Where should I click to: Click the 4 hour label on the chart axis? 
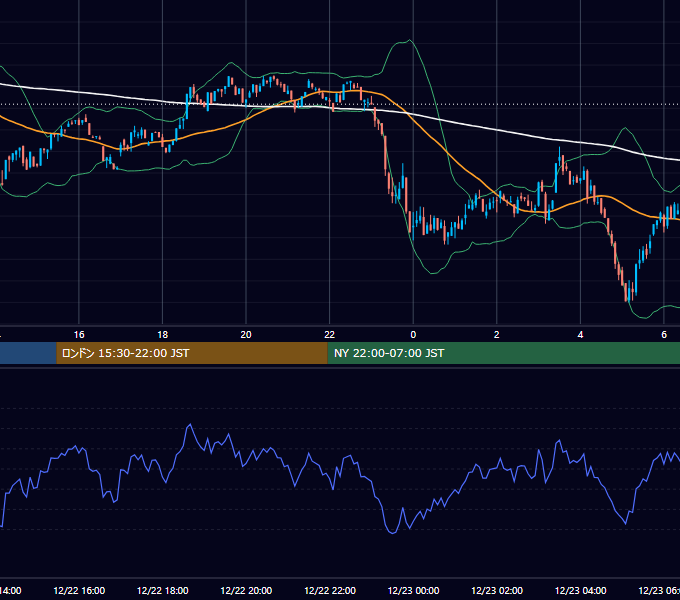pyautogui.click(x=580, y=335)
